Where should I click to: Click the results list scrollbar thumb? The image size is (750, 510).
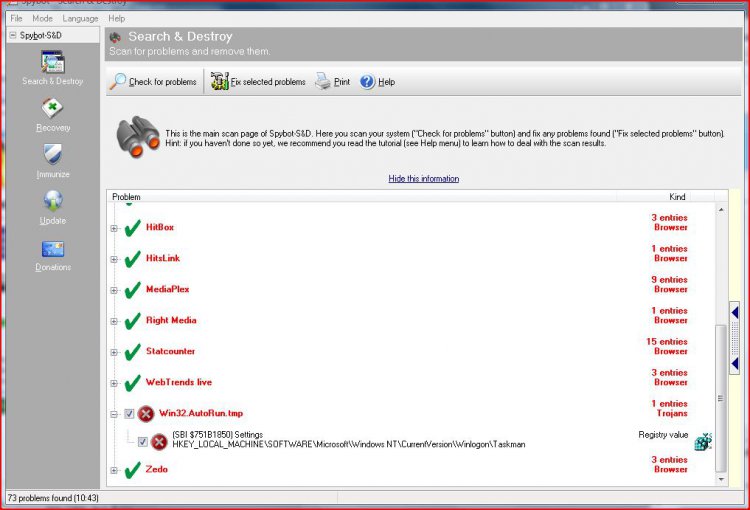point(721,399)
